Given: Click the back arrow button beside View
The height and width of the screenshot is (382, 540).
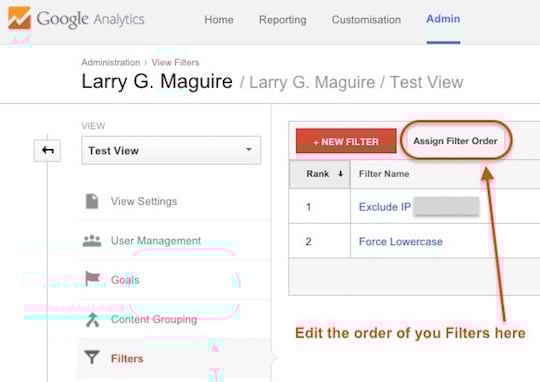Looking at the screenshot, I should tap(48, 151).
